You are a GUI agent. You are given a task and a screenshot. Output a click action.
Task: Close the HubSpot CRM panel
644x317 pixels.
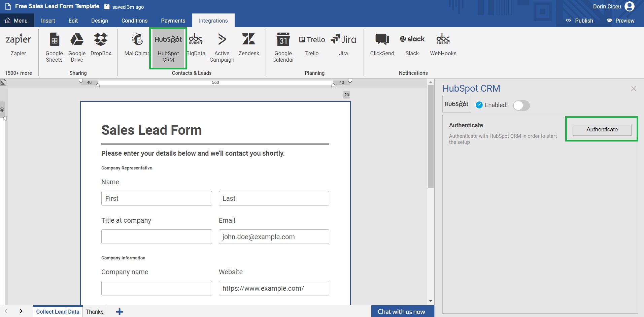click(634, 89)
